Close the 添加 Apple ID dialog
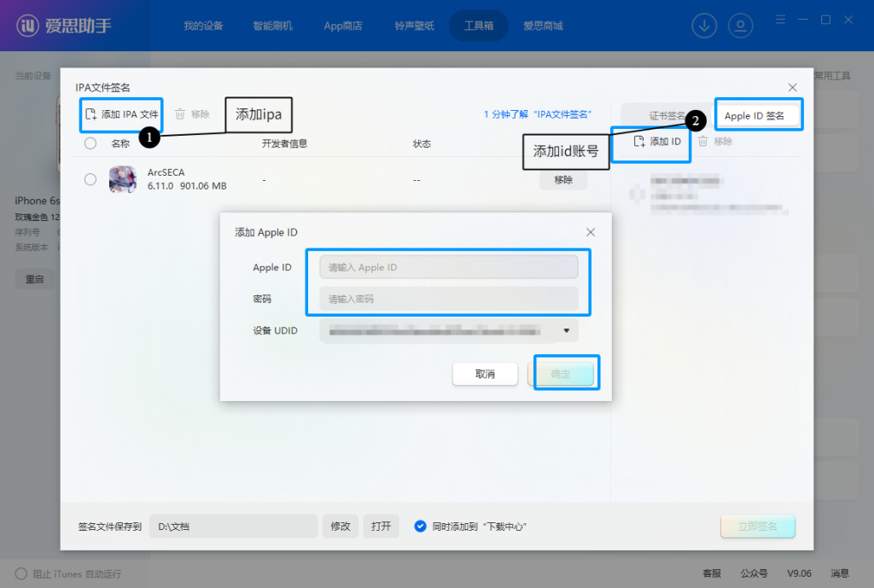Image resolution: width=874 pixels, height=588 pixels. coord(591,232)
